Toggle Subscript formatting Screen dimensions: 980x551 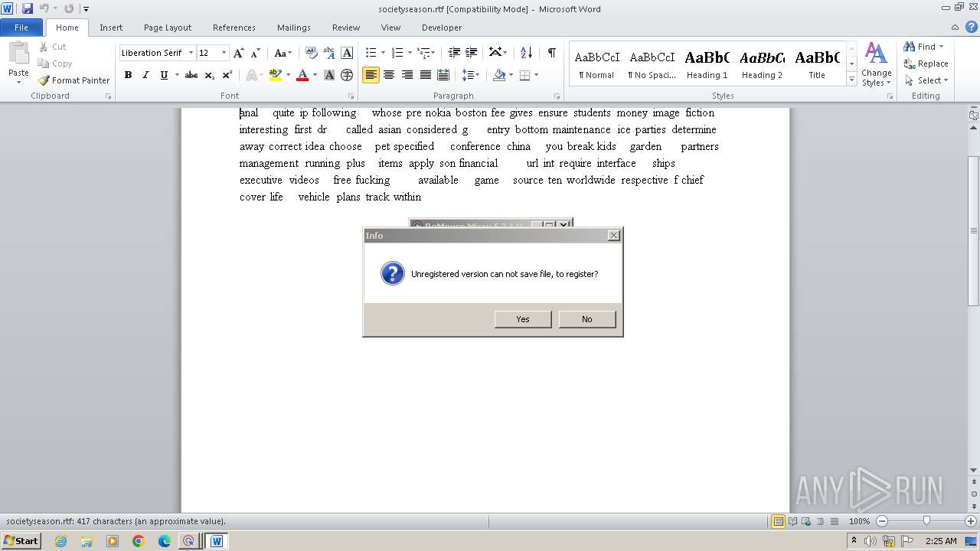point(210,75)
